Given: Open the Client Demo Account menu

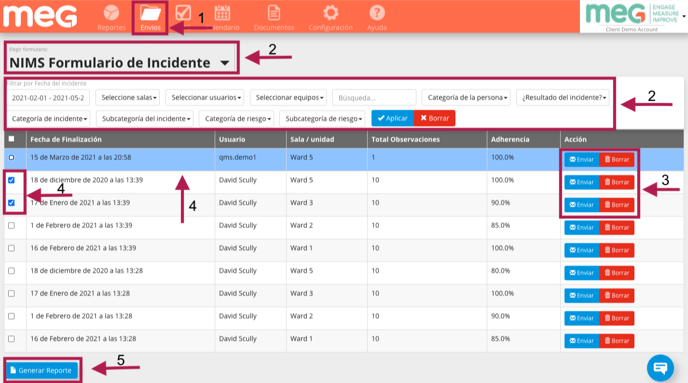Looking at the screenshot, I should tap(634, 17).
